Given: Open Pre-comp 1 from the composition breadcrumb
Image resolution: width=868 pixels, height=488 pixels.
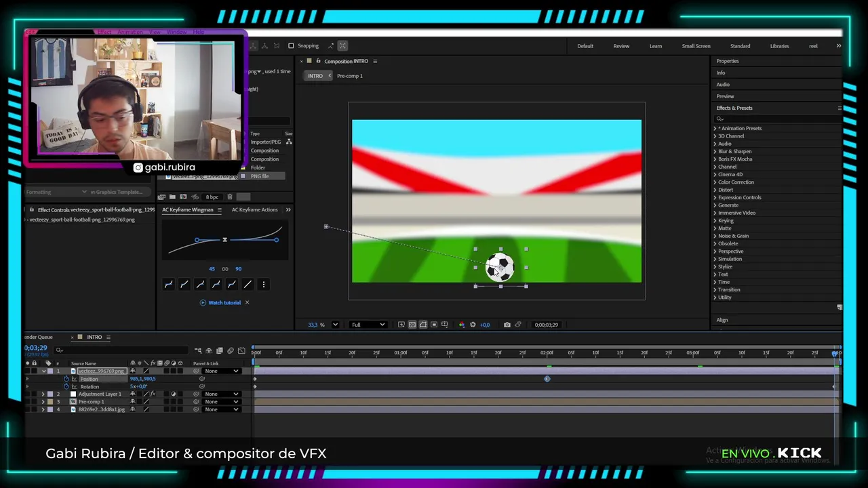Looking at the screenshot, I should pos(350,76).
